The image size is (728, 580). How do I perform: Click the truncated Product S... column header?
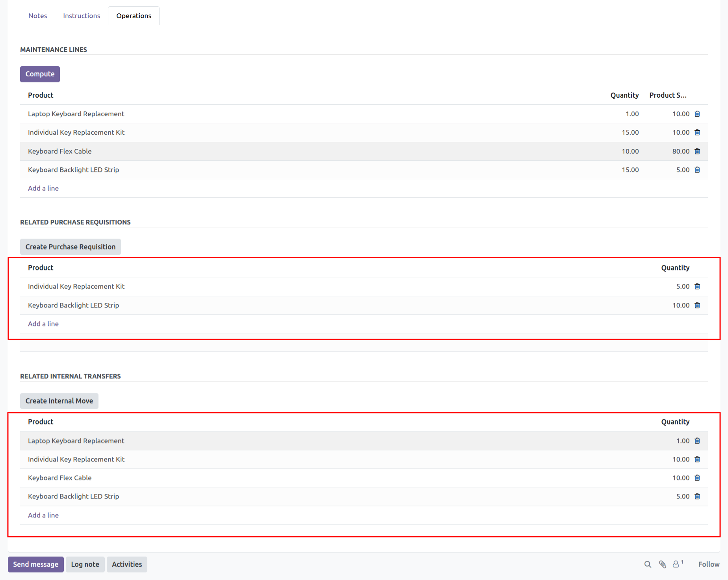point(668,95)
